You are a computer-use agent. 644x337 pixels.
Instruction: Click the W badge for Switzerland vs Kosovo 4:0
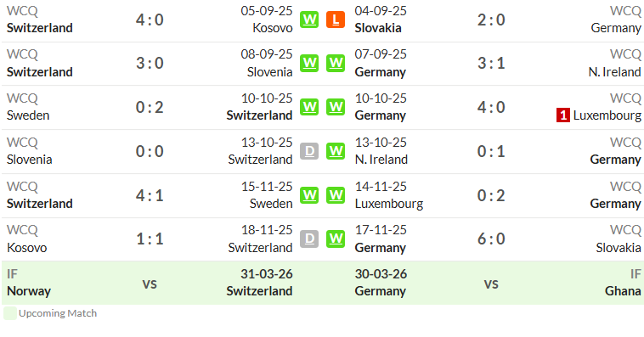(309, 20)
